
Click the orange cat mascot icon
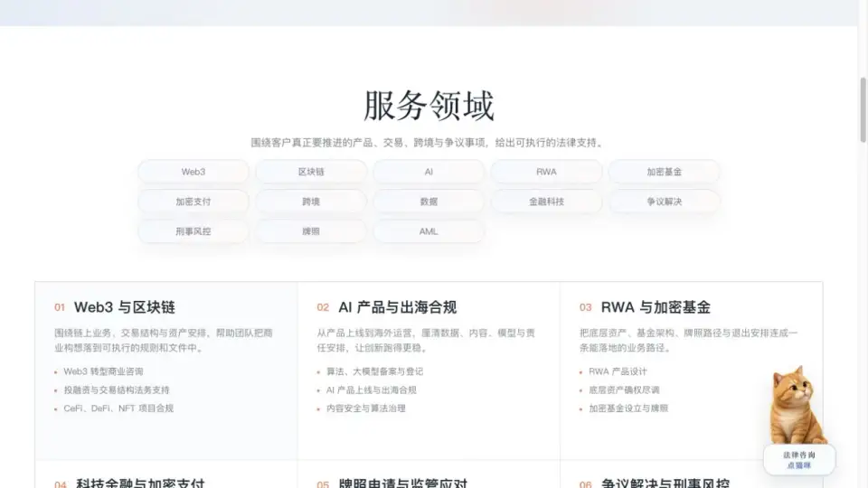click(796, 405)
